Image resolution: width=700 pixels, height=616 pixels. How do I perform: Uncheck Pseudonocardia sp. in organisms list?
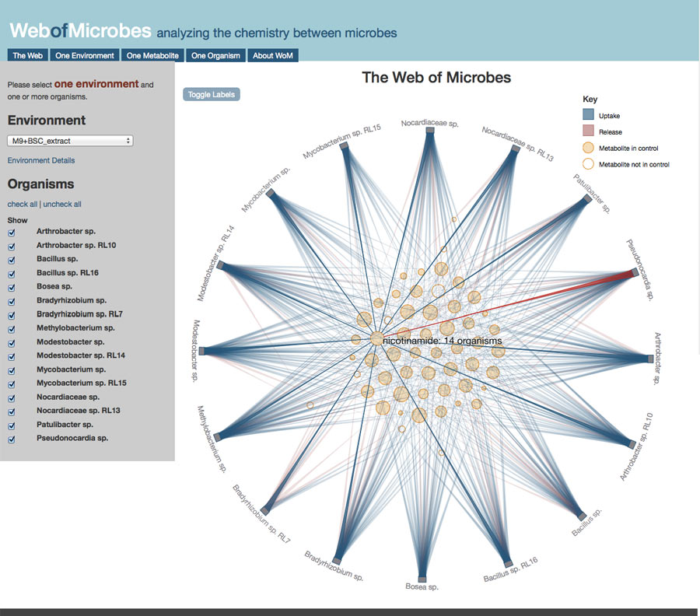(x=12, y=439)
